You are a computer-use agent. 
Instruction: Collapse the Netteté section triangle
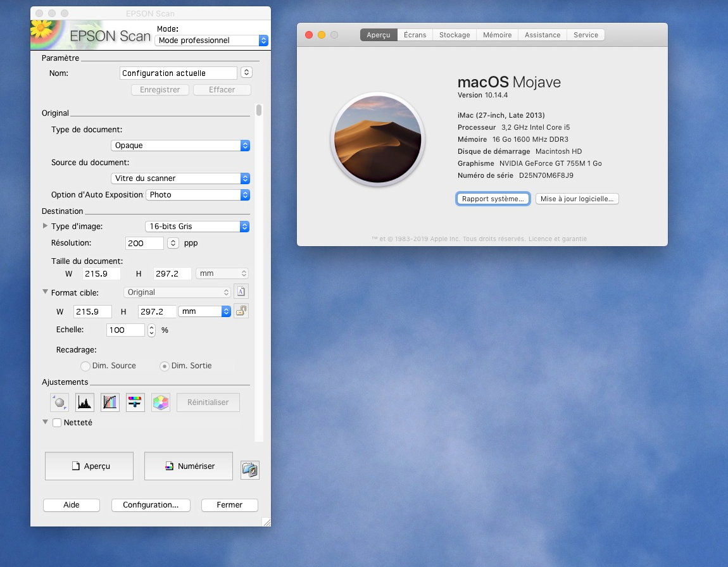pos(45,422)
